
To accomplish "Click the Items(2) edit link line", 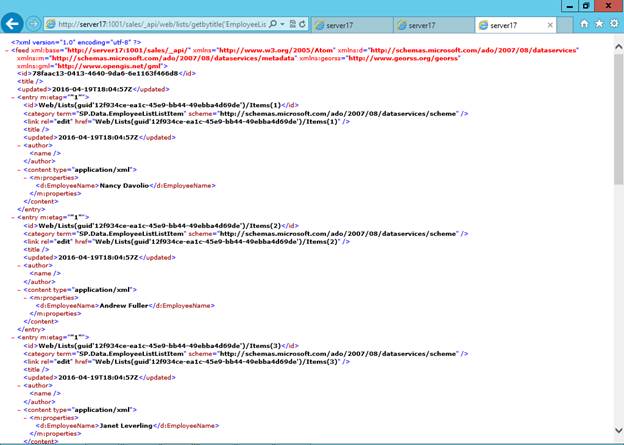I will point(187,242).
